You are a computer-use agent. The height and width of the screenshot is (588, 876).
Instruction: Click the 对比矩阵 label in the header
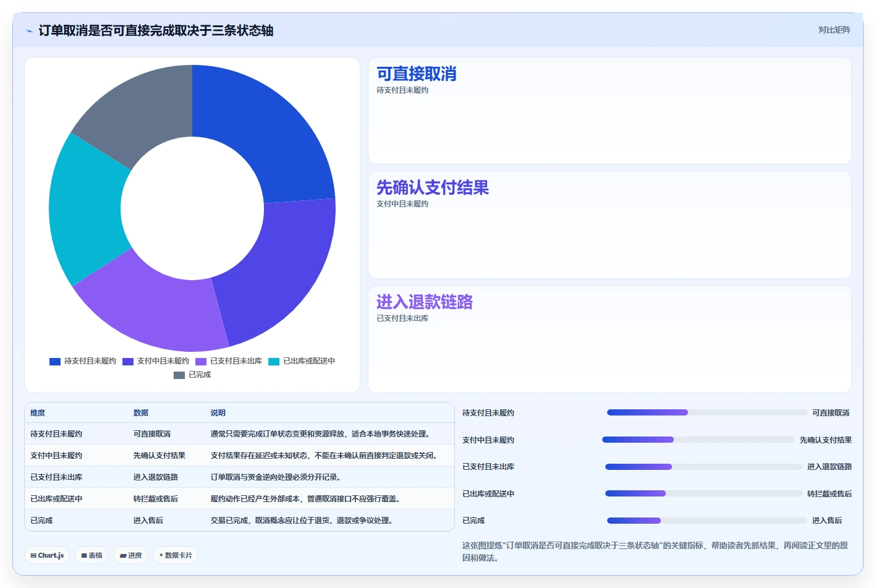[x=834, y=30]
